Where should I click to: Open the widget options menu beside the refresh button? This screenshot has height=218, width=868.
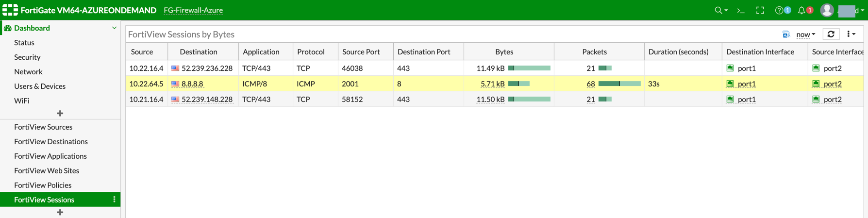[850, 34]
